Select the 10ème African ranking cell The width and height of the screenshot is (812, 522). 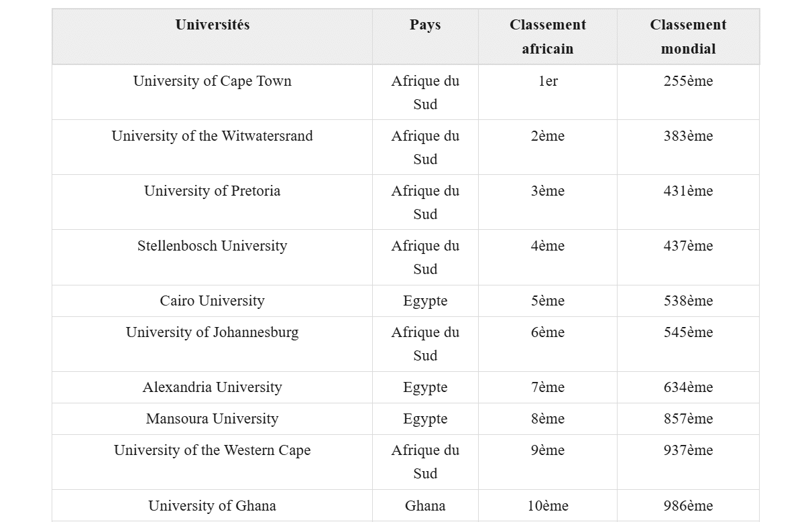click(548, 506)
